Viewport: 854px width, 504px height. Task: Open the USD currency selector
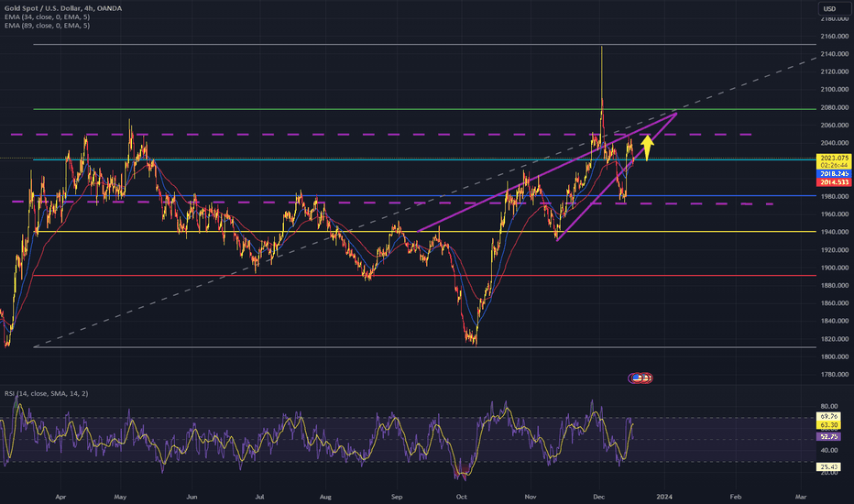834,9
